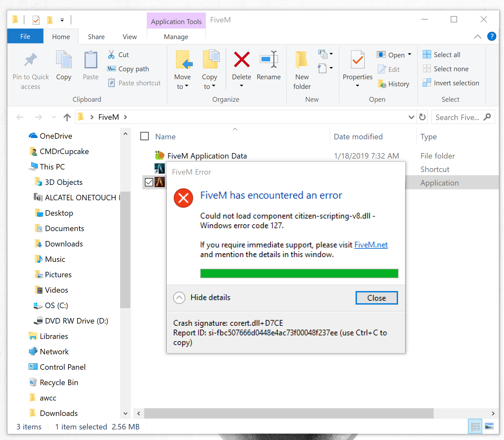Click the Paste clipboard icon
The width and height of the screenshot is (504, 440).
91,59
